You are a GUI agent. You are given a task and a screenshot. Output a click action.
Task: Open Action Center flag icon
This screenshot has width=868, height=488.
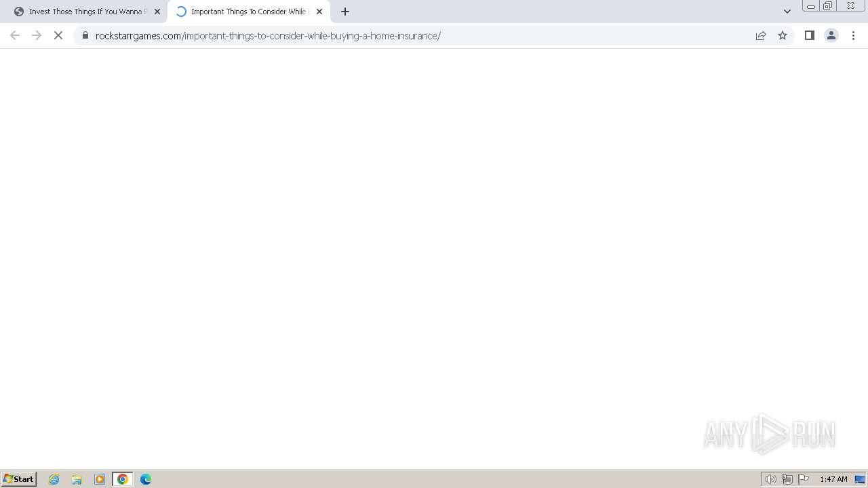coord(804,479)
